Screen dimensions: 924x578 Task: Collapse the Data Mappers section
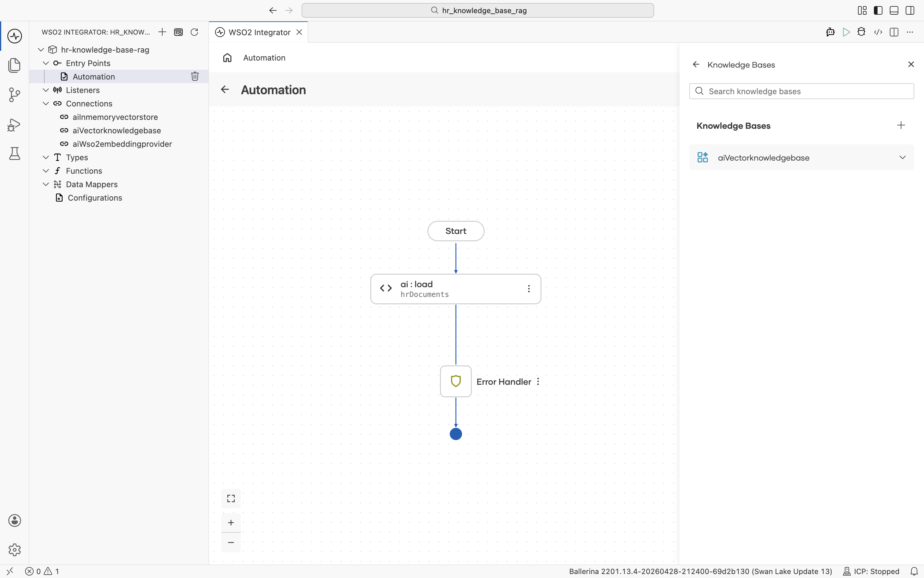pyautogui.click(x=46, y=184)
